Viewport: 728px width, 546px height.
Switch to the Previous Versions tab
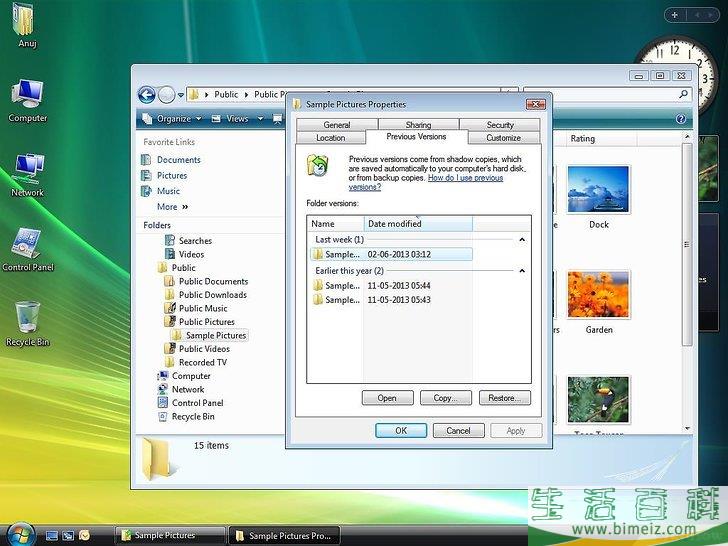coord(416,136)
